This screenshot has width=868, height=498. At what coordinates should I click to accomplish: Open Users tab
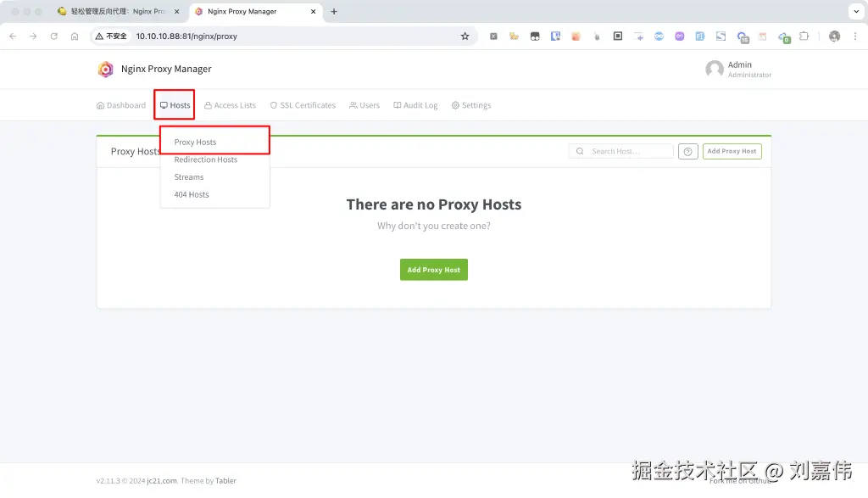(364, 105)
